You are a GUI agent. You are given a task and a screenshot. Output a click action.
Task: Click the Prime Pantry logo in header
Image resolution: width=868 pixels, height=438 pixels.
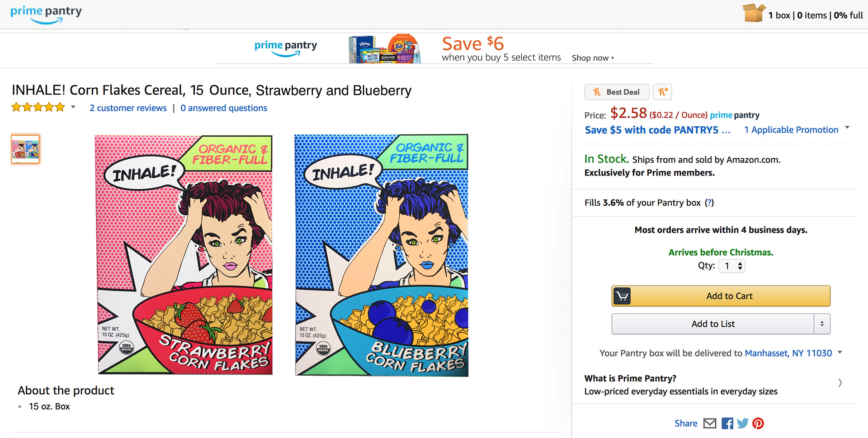click(46, 14)
